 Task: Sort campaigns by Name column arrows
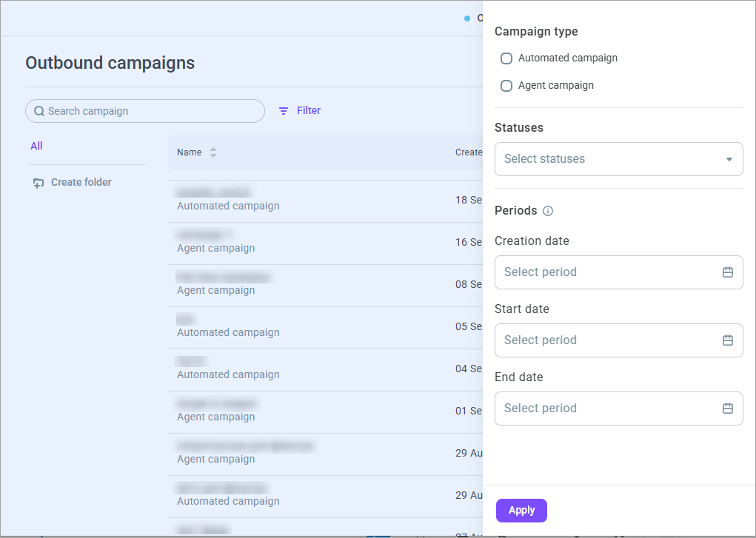(213, 152)
